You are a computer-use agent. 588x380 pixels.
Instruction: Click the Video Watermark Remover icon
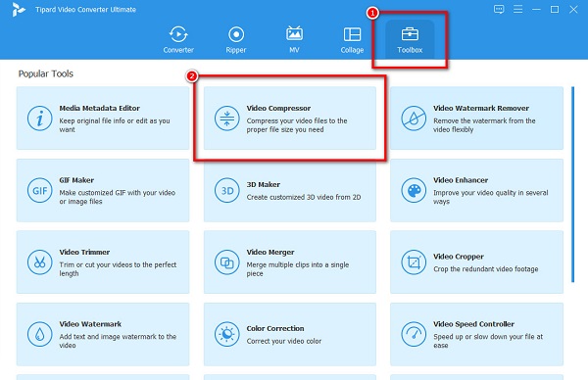point(414,119)
